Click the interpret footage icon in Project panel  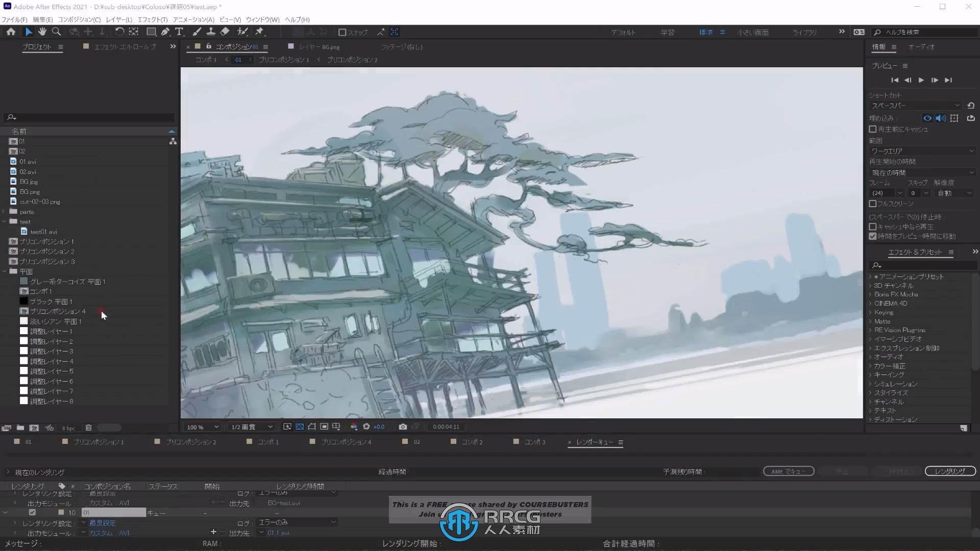pos(7,428)
